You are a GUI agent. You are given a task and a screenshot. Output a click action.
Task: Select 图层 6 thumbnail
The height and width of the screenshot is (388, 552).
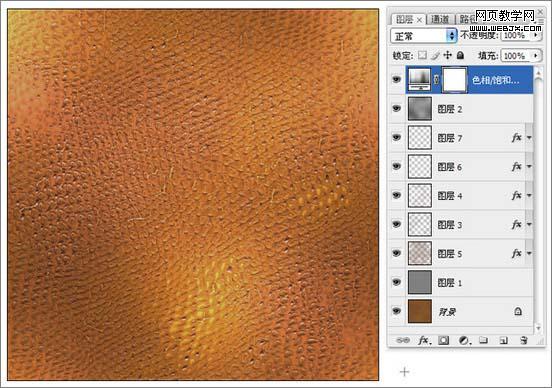pos(420,166)
